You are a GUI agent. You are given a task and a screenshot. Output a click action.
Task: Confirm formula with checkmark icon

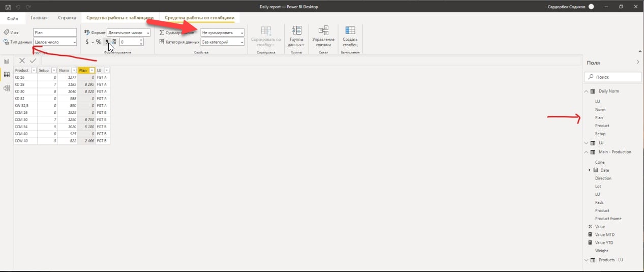coord(33,61)
